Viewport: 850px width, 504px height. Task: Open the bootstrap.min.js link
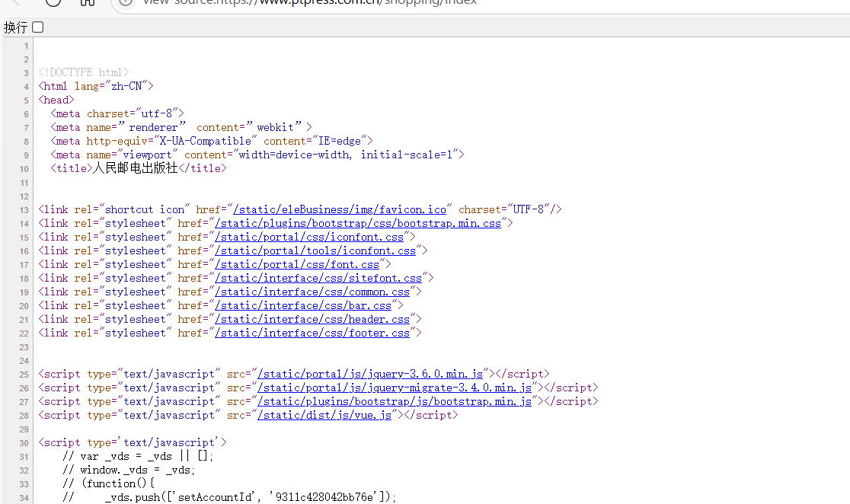[x=395, y=401]
